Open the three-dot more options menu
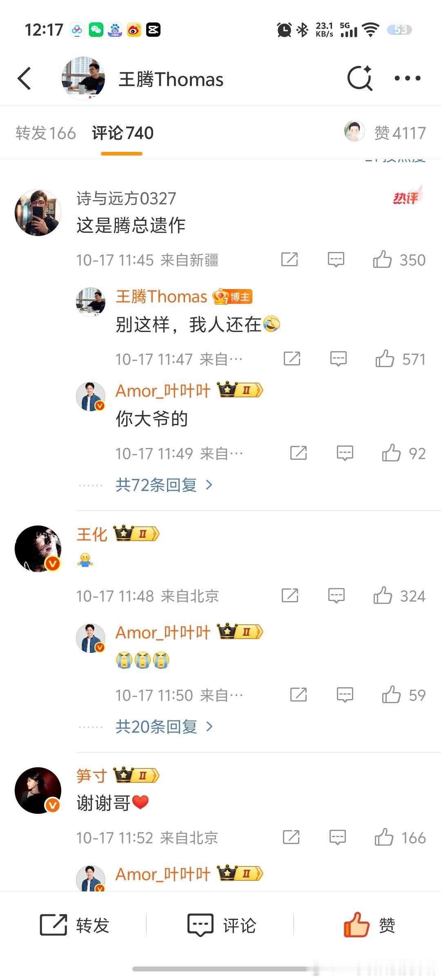Image resolution: width=441 pixels, height=980 pixels. pos(408,78)
